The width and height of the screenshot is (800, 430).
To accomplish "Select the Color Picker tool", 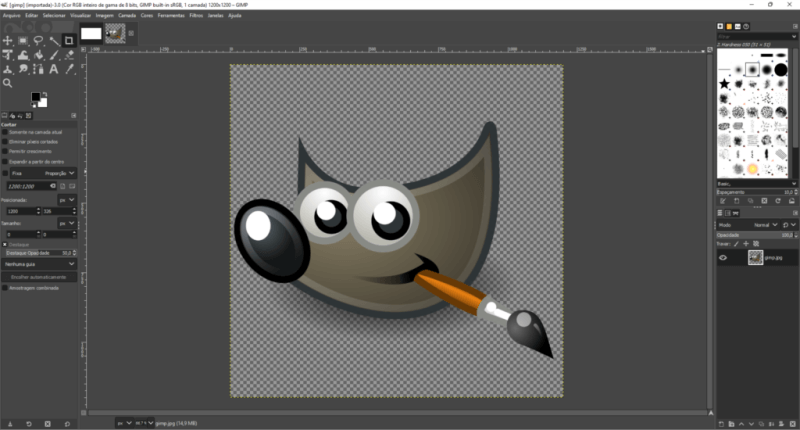I will 69,69.
